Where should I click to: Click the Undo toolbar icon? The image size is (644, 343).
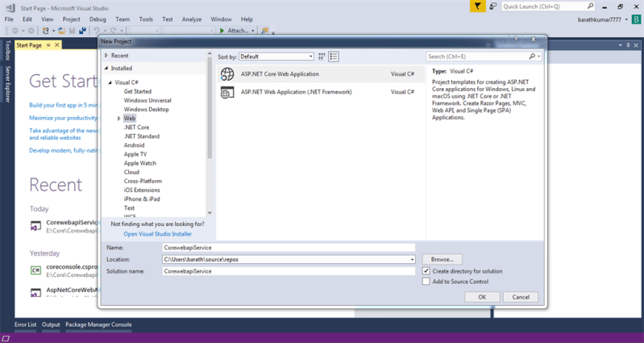click(97, 31)
